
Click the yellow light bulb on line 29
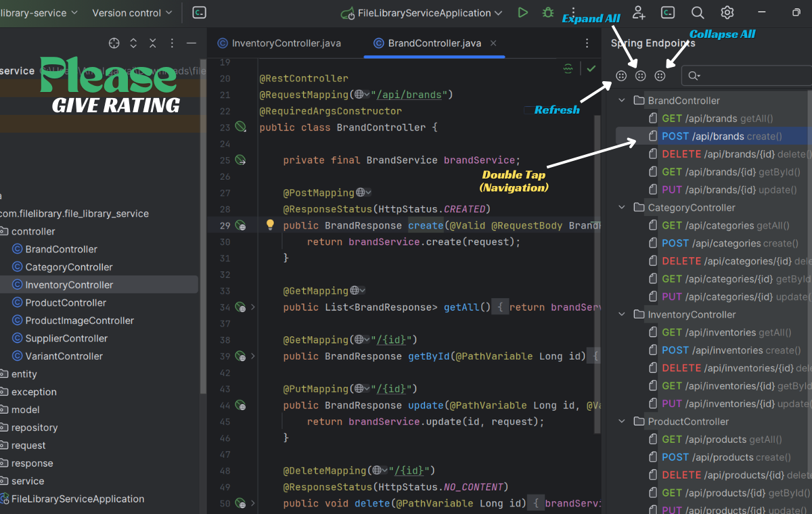click(269, 225)
